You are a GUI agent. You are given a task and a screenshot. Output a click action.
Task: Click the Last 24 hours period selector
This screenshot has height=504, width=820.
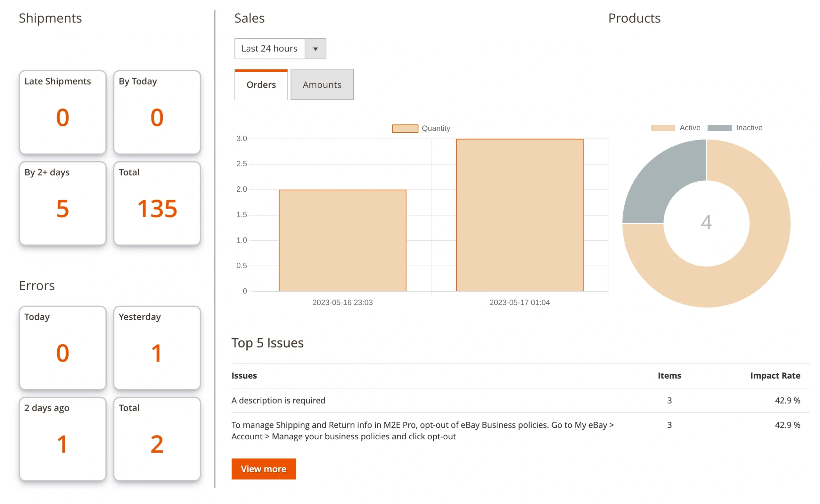[x=270, y=49]
